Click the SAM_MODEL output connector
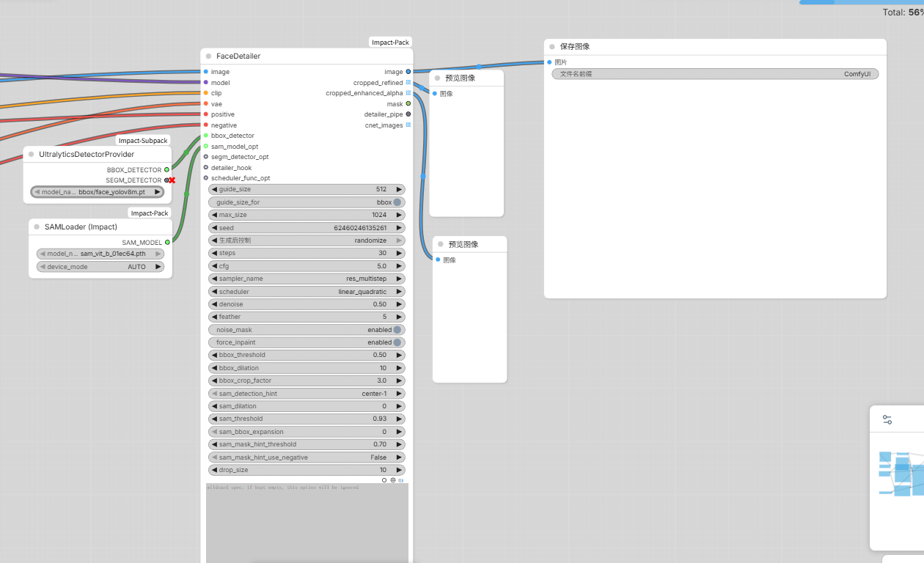Screen dimensions: 924x563 coord(167,242)
